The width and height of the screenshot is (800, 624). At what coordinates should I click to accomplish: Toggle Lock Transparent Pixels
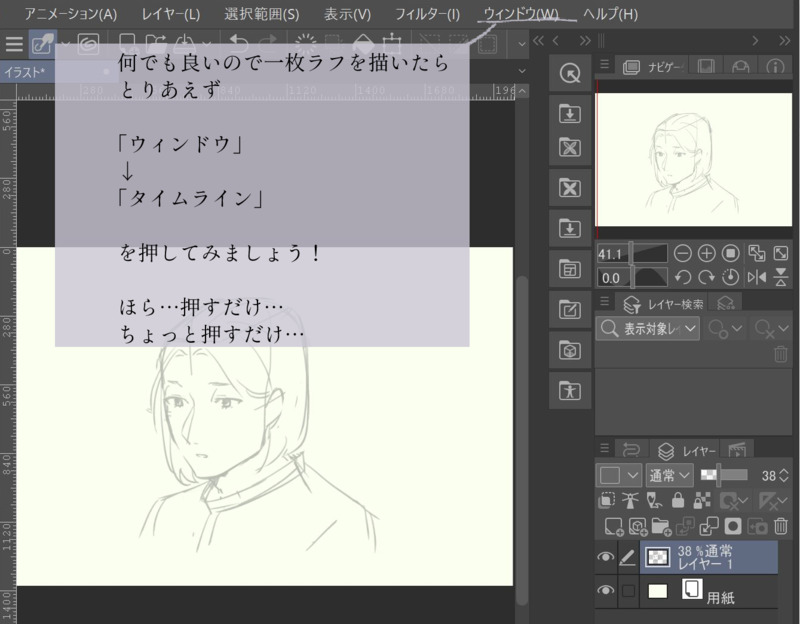point(702,501)
